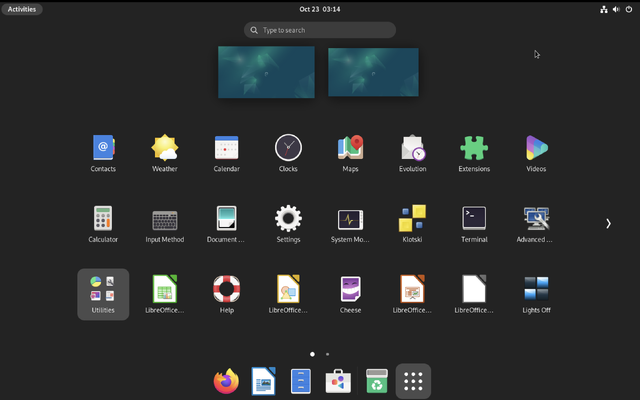This screenshot has width=640, height=400.
Task: Open the Maps application
Action: [350, 153]
